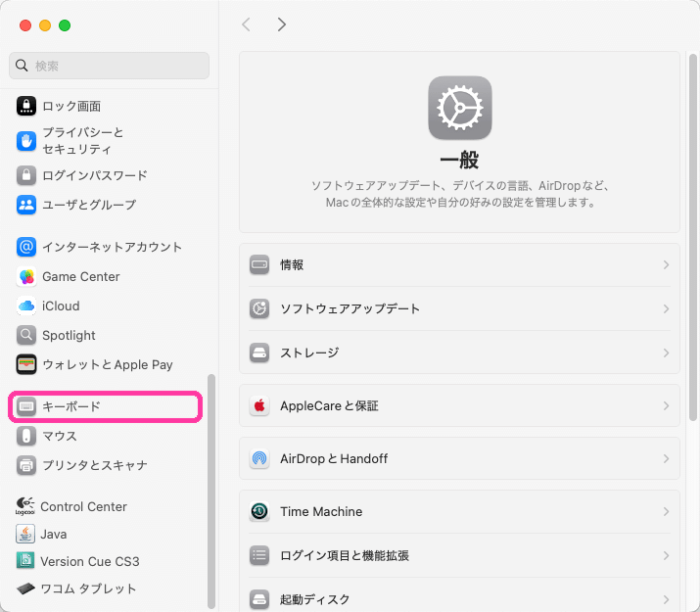Open the iCloud cloud icon
Image resolution: width=700 pixels, height=612 pixels.
[26, 306]
